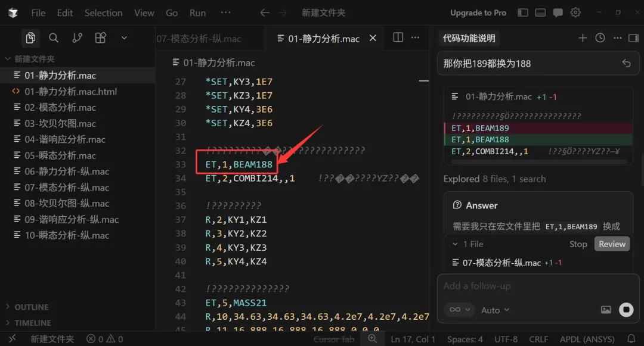Open the Go menu

(172, 13)
